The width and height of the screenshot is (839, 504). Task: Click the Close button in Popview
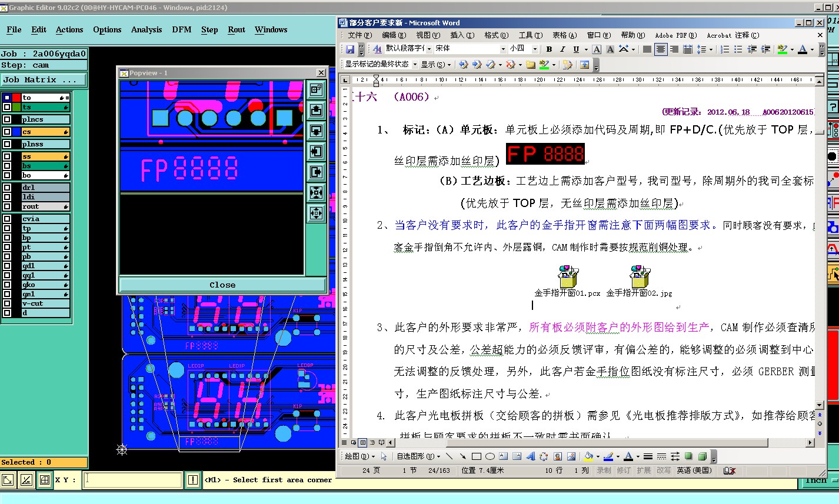222,285
